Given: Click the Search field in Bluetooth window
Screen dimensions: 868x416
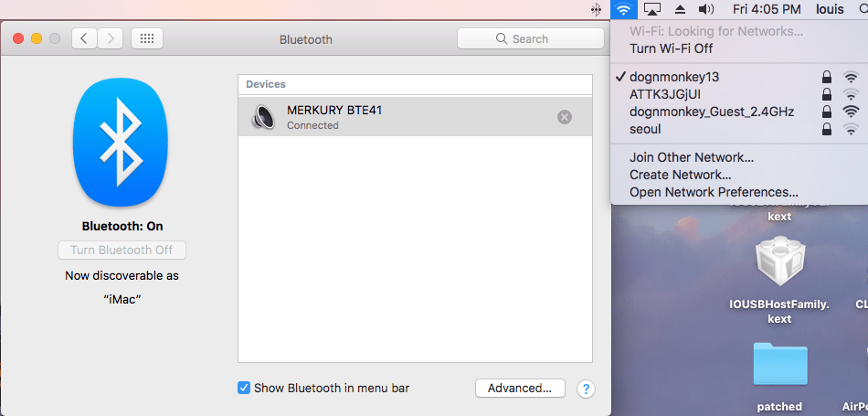Looking at the screenshot, I should pos(531,38).
